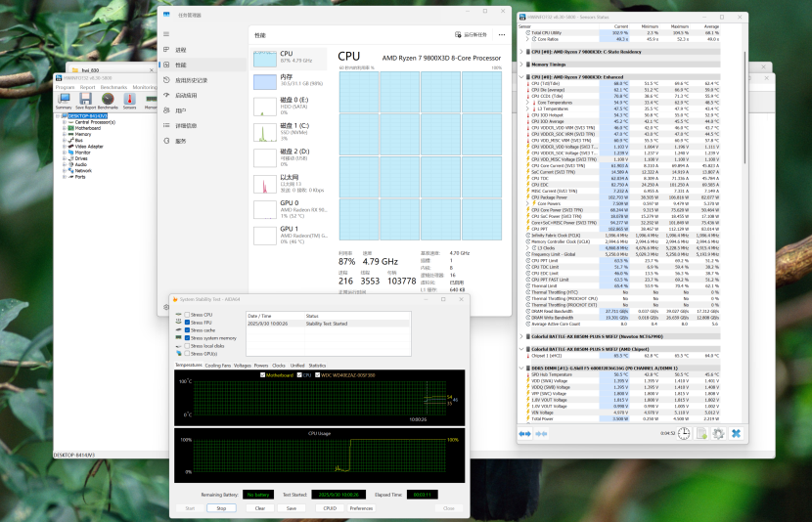Viewport: 812px width, 522px height.
Task: Open the Services item in Task Manager sidebar
Action: point(180,141)
